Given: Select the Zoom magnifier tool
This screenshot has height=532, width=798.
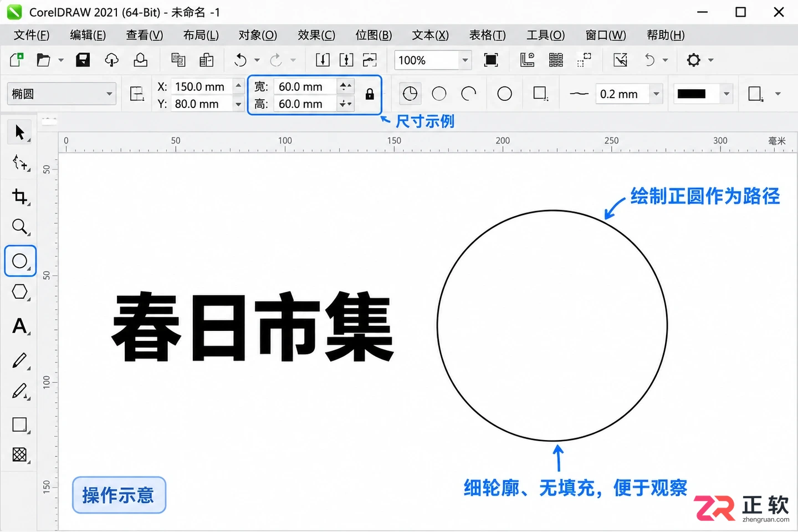Looking at the screenshot, I should click(20, 227).
